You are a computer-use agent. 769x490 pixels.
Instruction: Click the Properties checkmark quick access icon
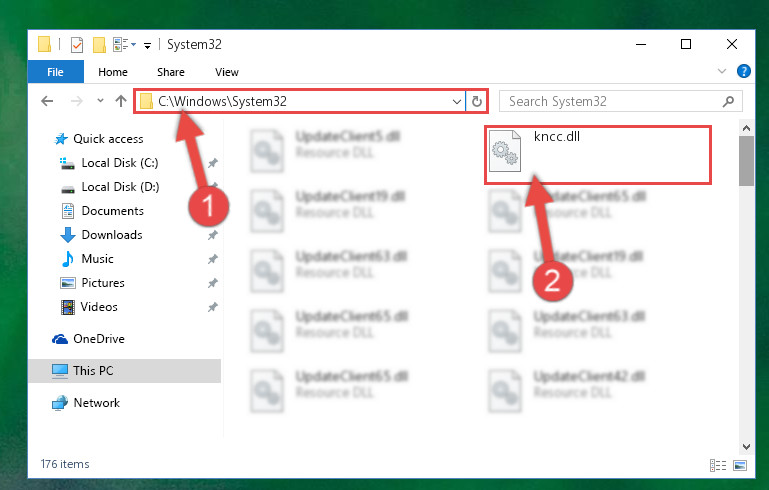coord(77,45)
